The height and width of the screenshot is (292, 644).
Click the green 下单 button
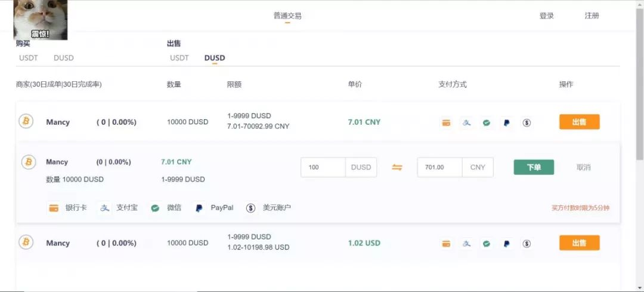click(x=534, y=167)
